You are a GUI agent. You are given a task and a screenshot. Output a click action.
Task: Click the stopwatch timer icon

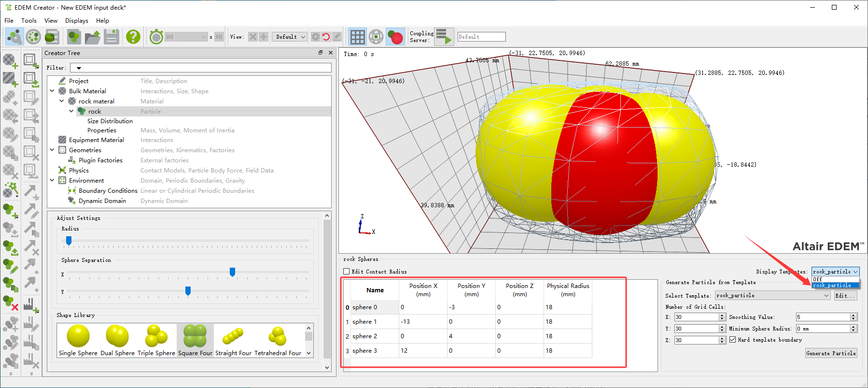click(156, 37)
